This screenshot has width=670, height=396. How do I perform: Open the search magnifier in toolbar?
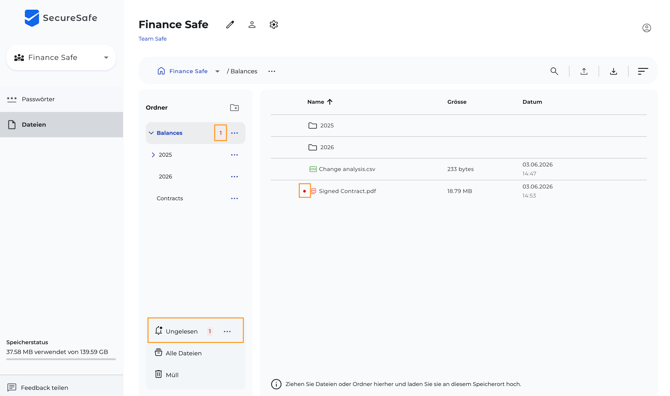[x=554, y=71]
